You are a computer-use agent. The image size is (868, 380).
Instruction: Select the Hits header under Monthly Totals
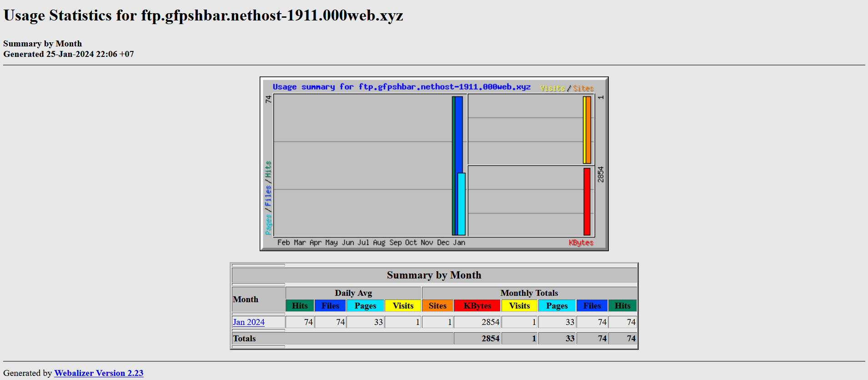point(622,306)
